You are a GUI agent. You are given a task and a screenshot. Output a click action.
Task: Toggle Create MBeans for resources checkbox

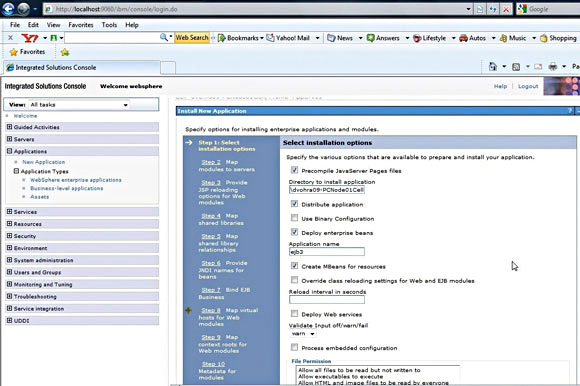pos(294,266)
